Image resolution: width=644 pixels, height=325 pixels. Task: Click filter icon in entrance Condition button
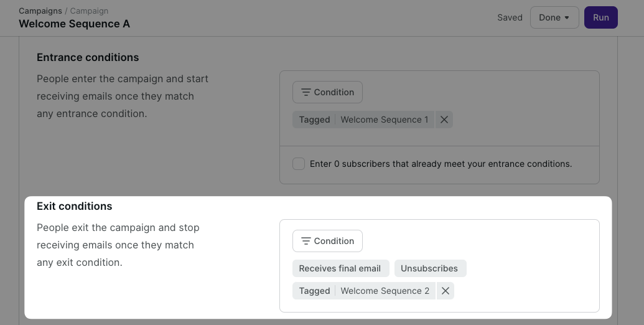[306, 92]
